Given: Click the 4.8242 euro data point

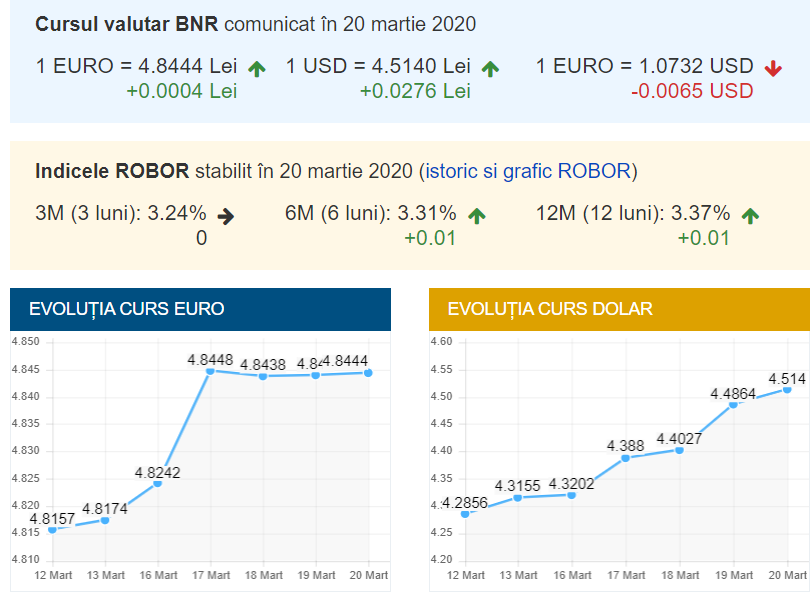Looking at the screenshot, I should pyautogui.click(x=157, y=483).
